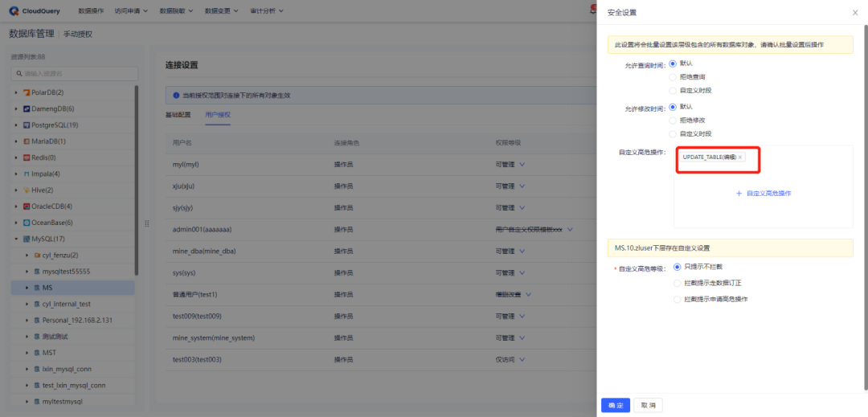Click the info icon in the blue notice bar
868x417 pixels.
(176, 96)
